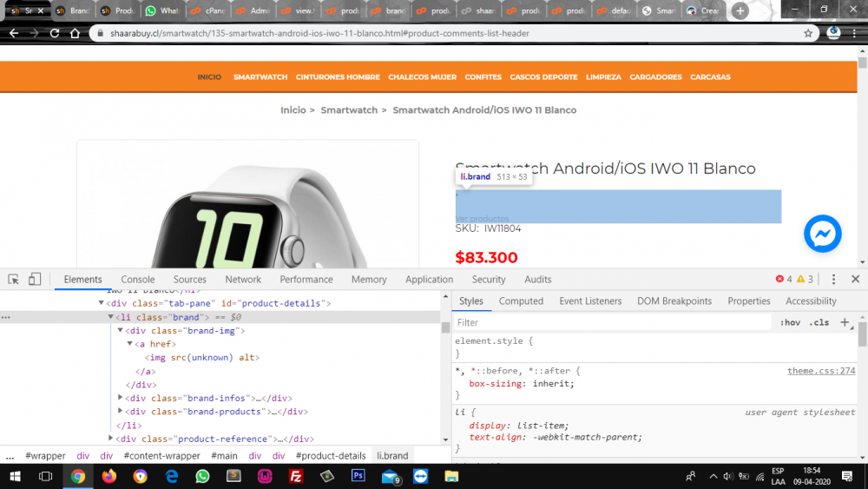This screenshot has width=868, height=489.
Task: Click the new style rule plus icon
Action: tap(845, 322)
